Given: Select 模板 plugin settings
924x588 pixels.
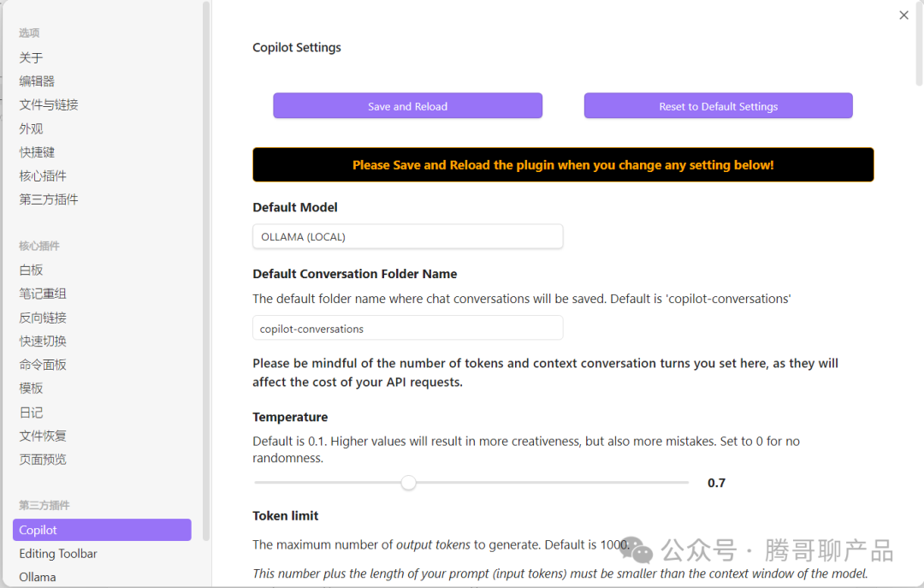Looking at the screenshot, I should (x=31, y=388).
